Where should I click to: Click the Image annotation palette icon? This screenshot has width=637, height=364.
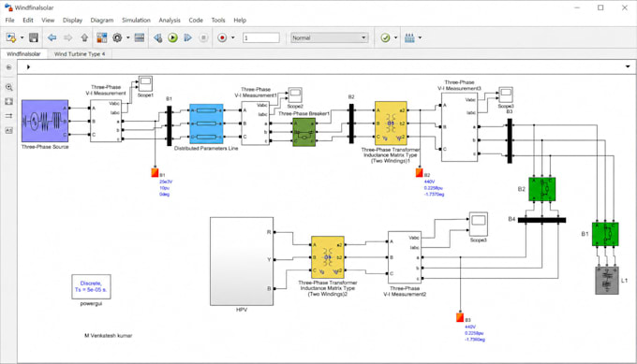coord(9,130)
